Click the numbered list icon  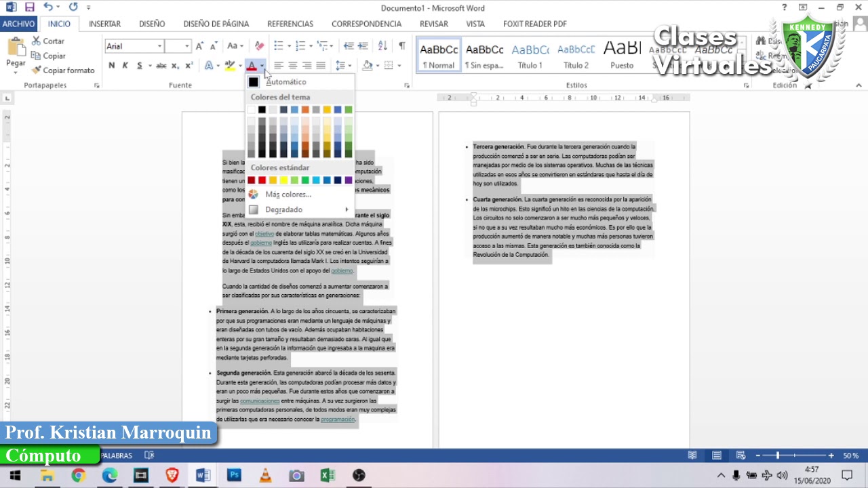(x=300, y=46)
